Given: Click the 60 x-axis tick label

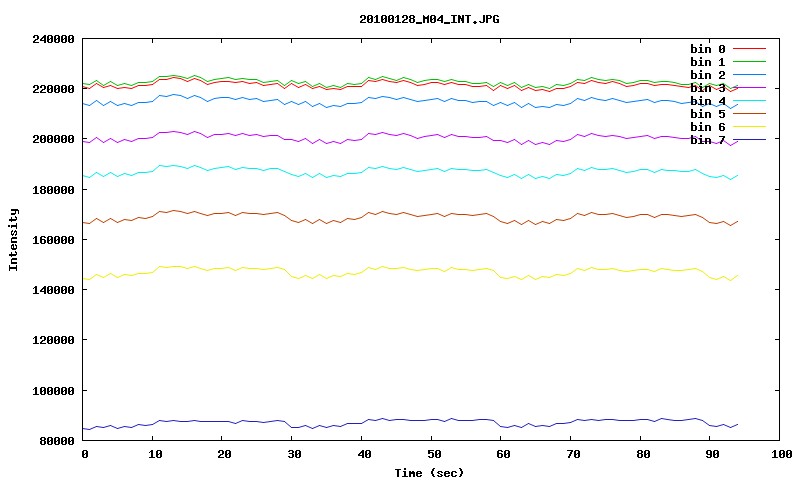Looking at the screenshot, I should (504, 454).
